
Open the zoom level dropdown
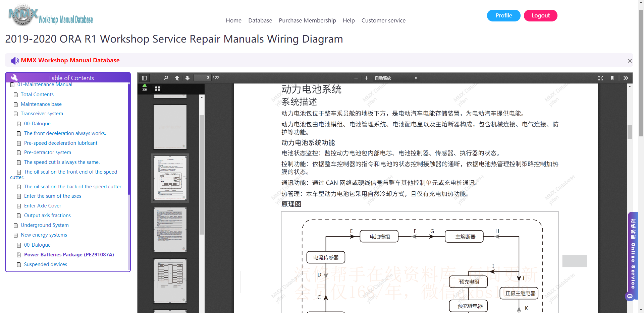click(x=396, y=78)
